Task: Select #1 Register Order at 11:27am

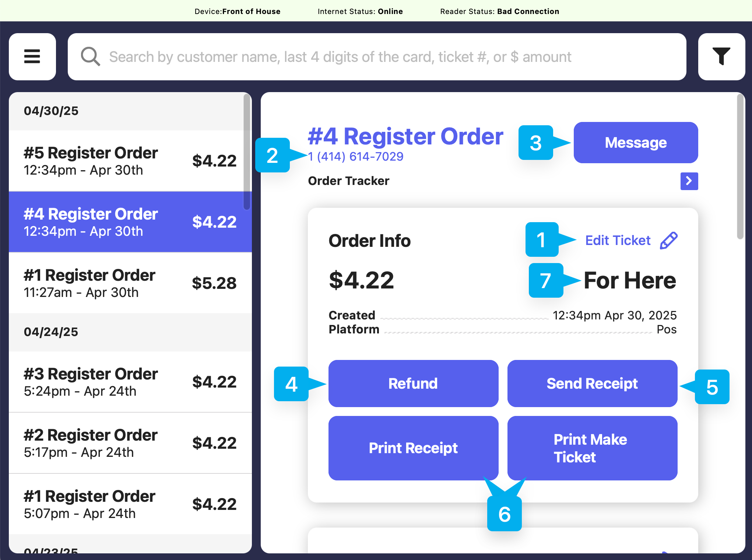Action: (x=130, y=283)
